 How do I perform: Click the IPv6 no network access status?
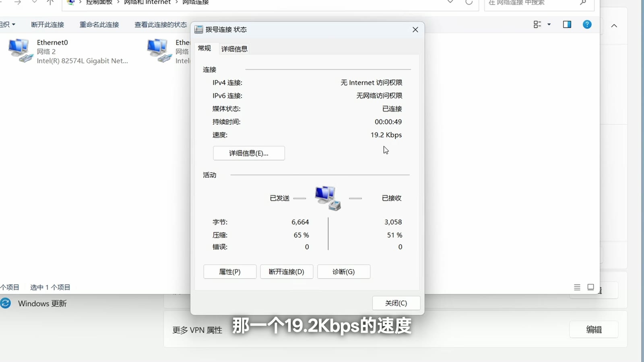[379, 96]
